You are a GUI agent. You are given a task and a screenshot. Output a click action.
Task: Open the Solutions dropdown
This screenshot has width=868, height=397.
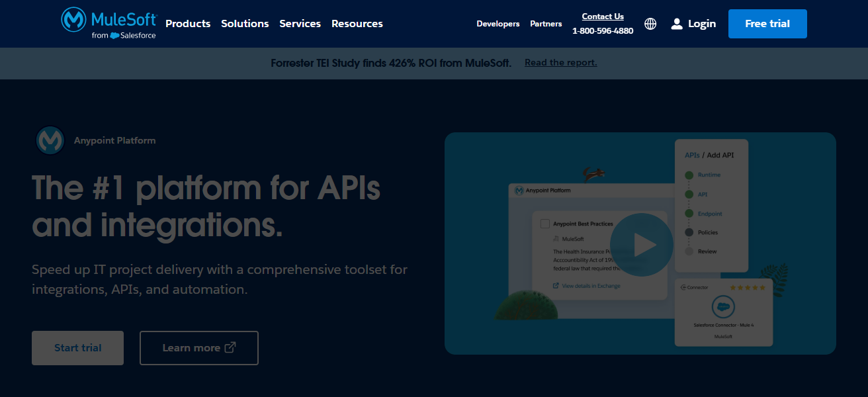click(x=245, y=24)
